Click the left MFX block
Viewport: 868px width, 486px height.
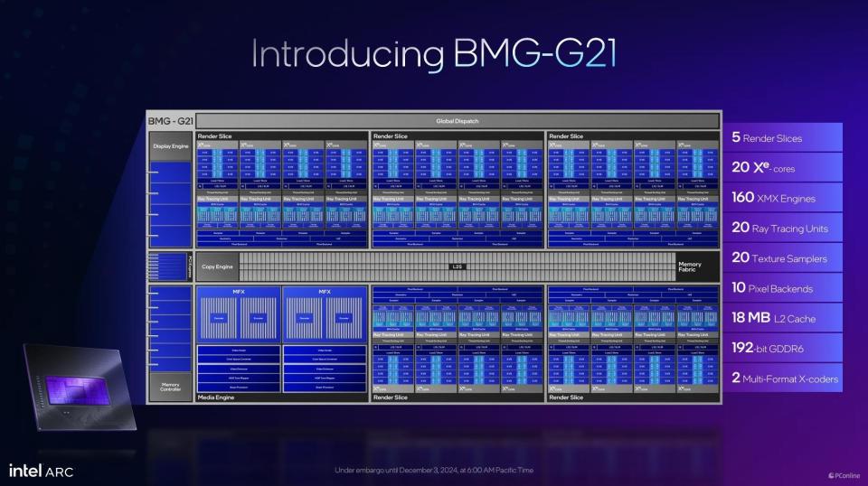point(238,313)
